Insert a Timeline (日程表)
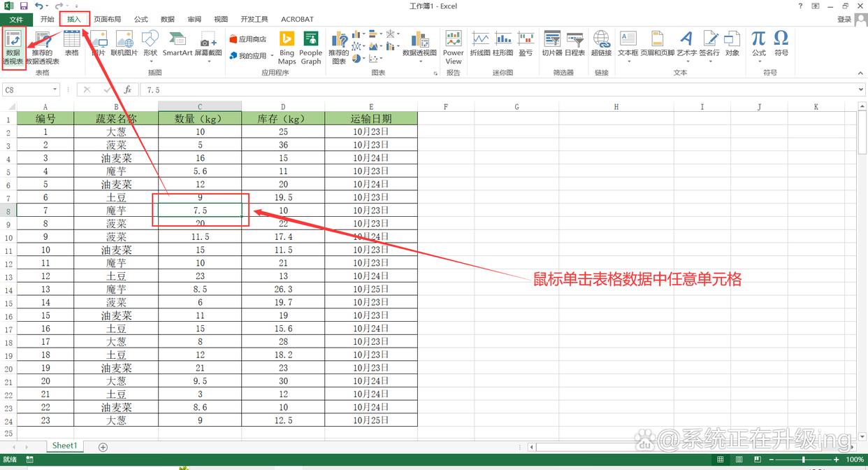Image resolution: width=868 pixels, height=470 pixels. (x=575, y=44)
